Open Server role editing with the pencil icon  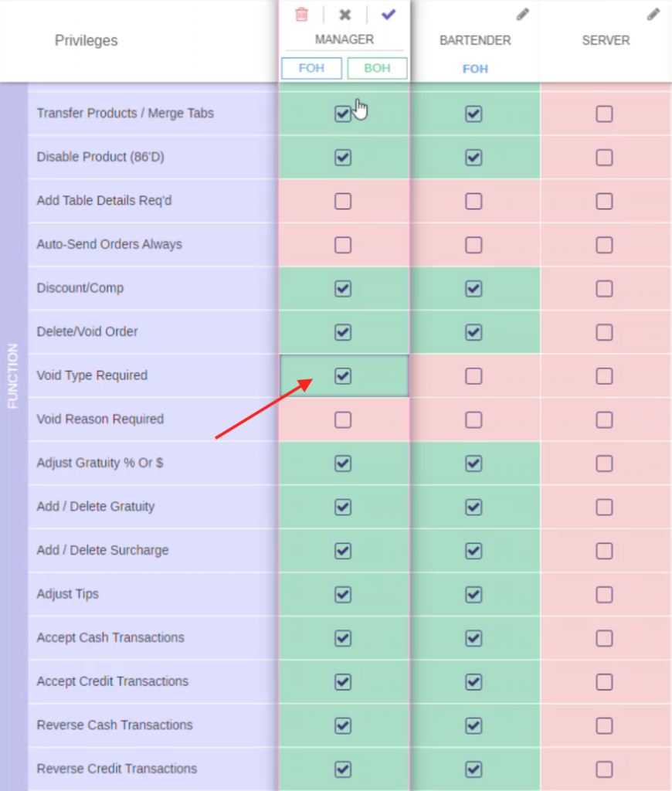(x=653, y=14)
